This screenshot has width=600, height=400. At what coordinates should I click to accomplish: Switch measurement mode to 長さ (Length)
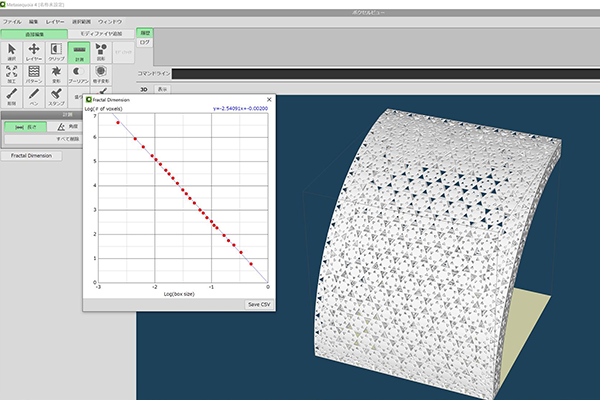click(x=26, y=127)
